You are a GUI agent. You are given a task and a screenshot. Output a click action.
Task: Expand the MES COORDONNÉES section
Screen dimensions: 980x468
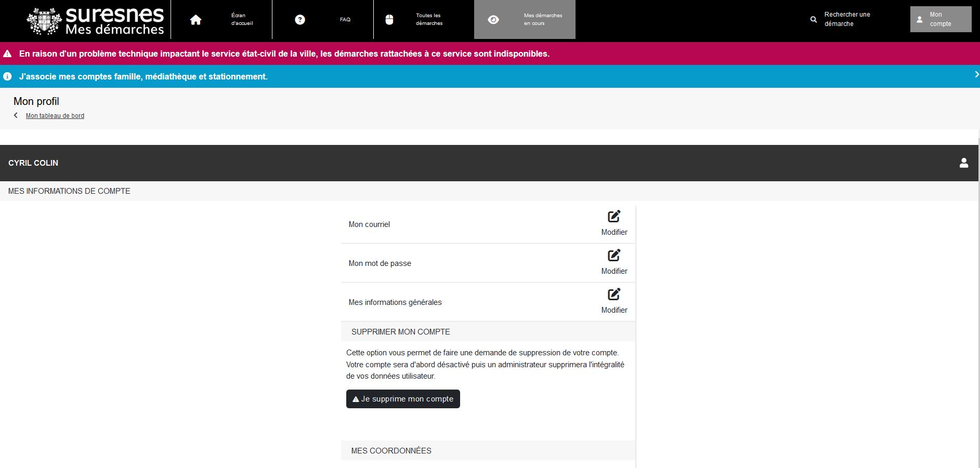tap(391, 450)
